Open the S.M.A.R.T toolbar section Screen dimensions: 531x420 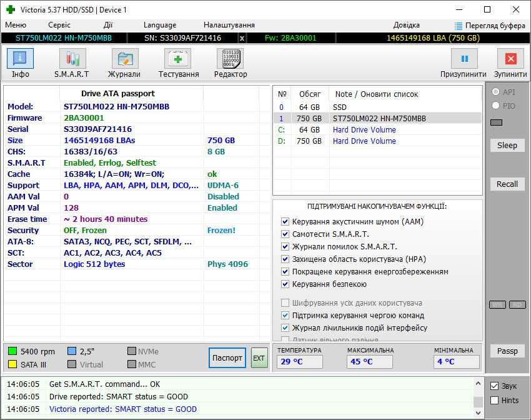tap(72, 59)
